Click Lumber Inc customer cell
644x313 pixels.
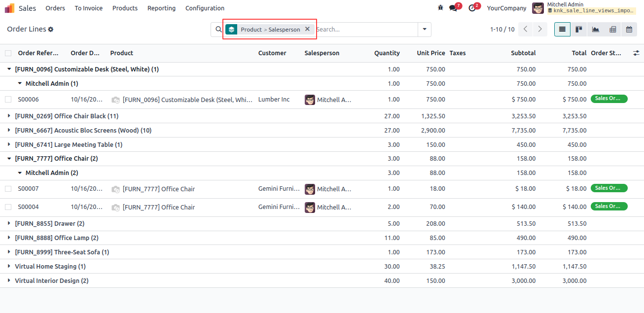point(274,100)
